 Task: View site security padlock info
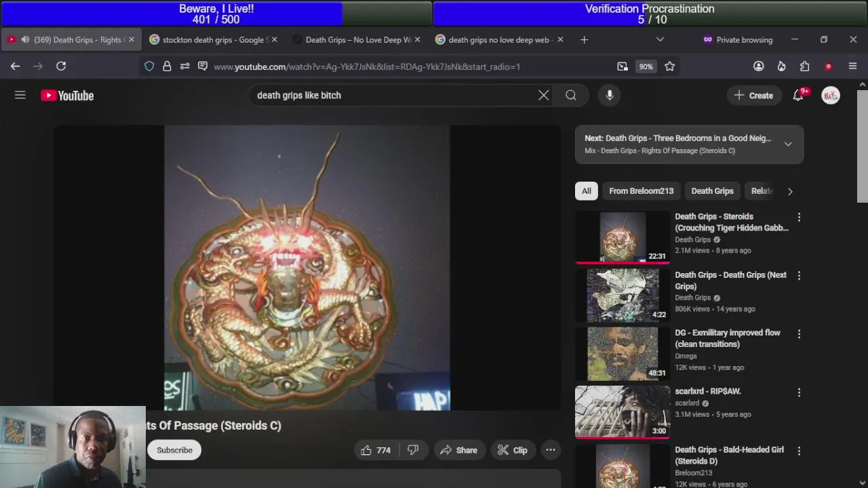[167, 66]
